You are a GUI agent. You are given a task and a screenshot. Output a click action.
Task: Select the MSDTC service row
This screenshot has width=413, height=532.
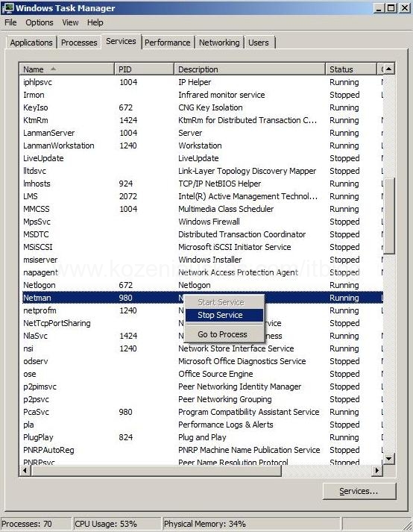pyautogui.click(x=203, y=235)
